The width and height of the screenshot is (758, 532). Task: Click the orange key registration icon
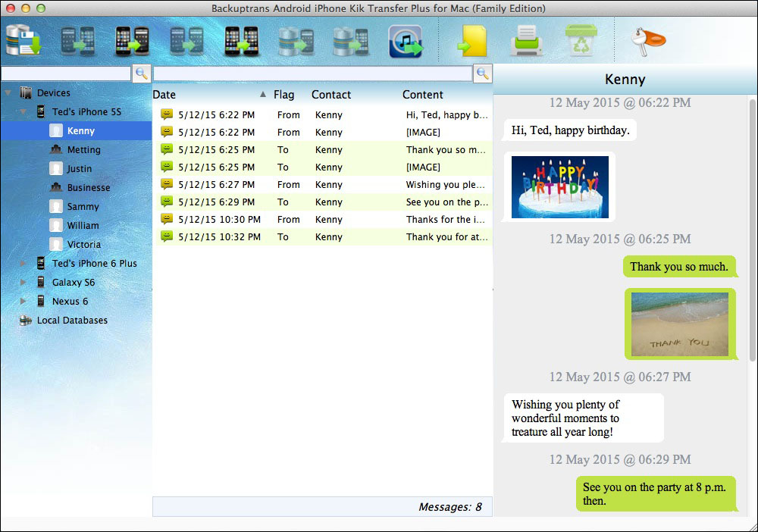click(648, 41)
